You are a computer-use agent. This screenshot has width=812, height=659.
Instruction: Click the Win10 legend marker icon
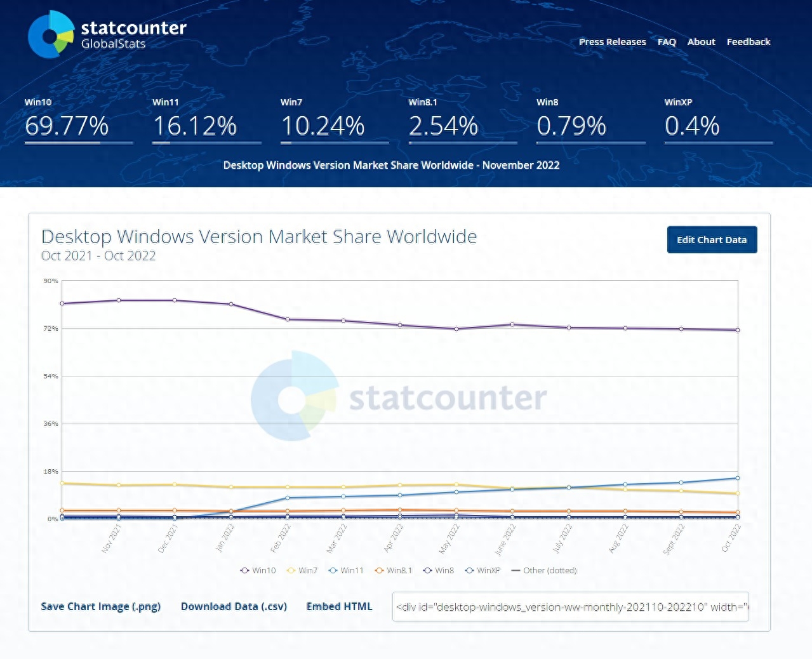pyautogui.click(x=244, y=570)
